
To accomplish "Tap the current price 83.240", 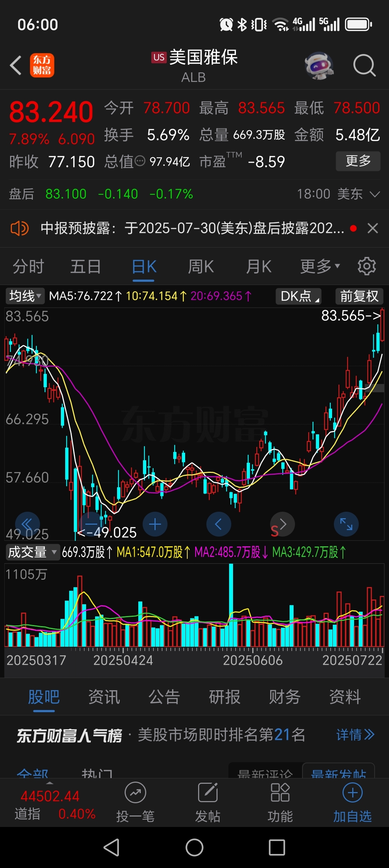I will coord(51,112).
